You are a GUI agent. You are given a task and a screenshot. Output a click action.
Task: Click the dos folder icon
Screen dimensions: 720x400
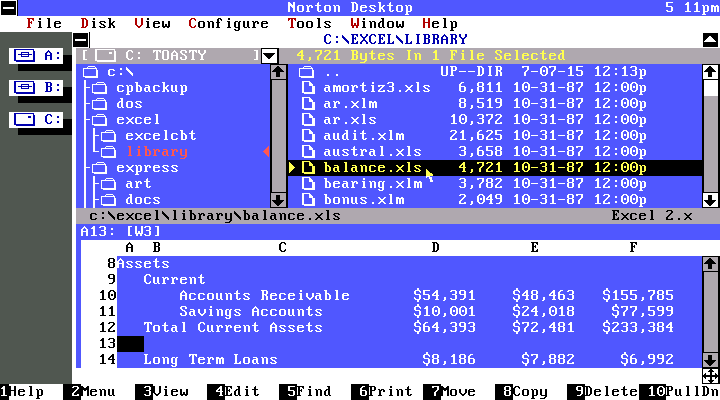99,104
